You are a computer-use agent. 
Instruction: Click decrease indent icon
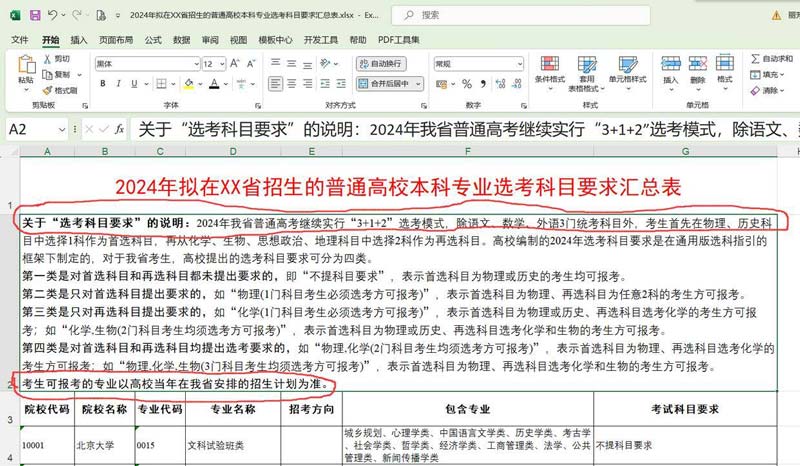[325, 83]
